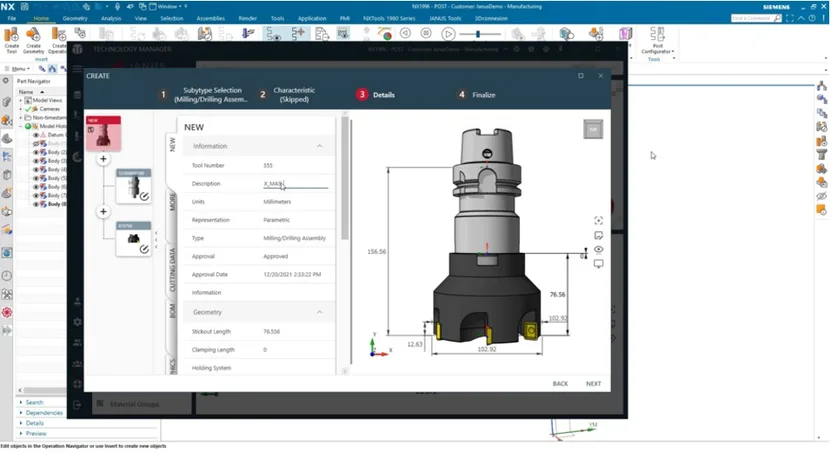
Task: Click the monitor display icon beside preview
Action: point(598,263)
